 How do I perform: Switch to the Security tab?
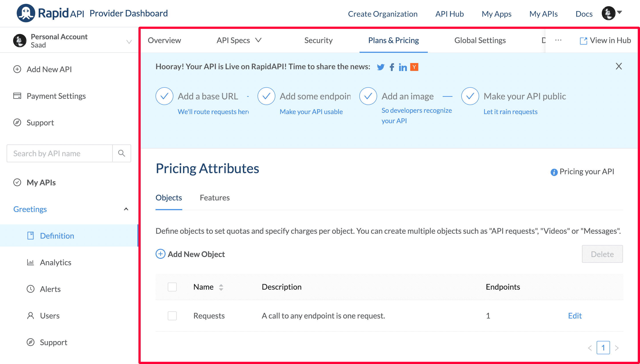pyautogui.click(x=318, y=40)
